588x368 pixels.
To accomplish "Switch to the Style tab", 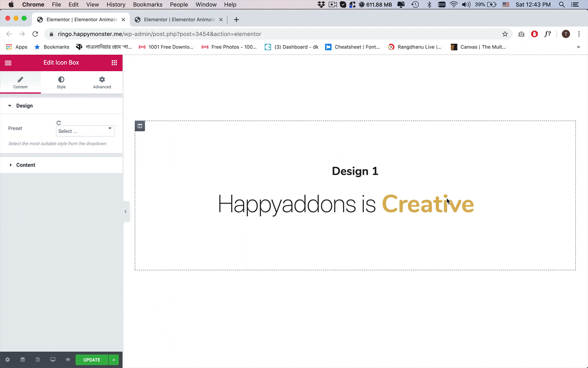I will [x=61, y=83].
